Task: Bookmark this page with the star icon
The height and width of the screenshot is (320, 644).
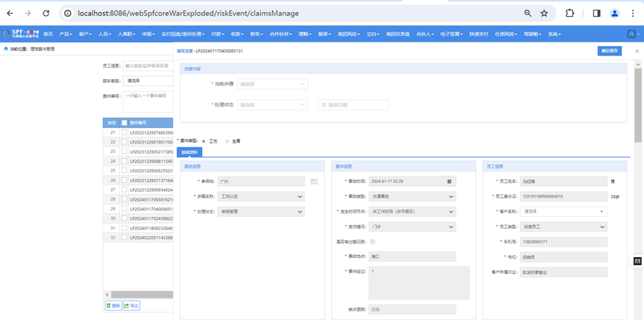Action: 544,13
